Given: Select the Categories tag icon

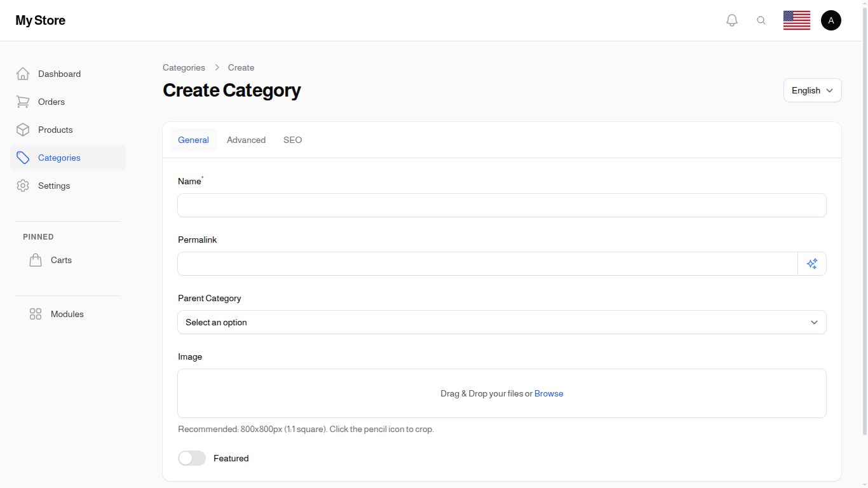Looking at the screenshot, I should coord(23,158).
